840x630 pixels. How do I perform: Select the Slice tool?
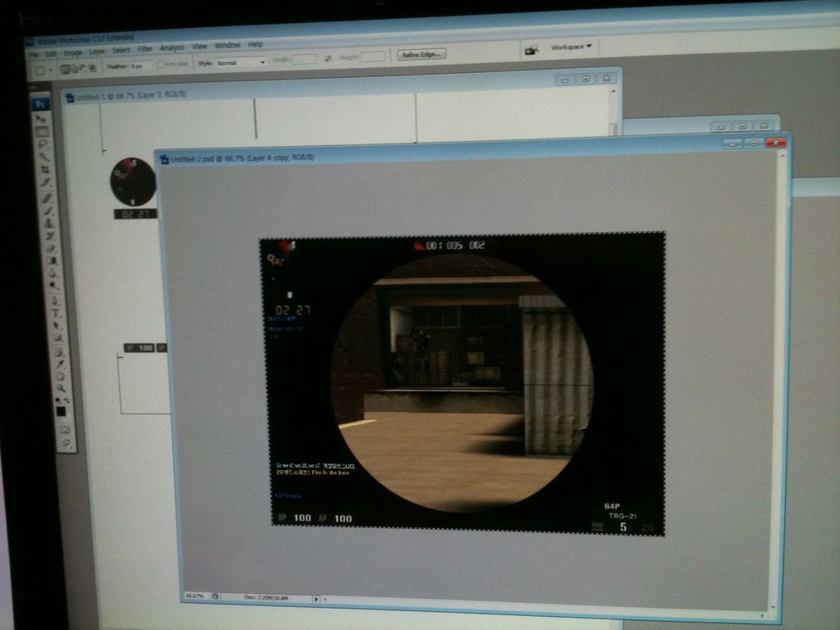[x=46, y=182]
